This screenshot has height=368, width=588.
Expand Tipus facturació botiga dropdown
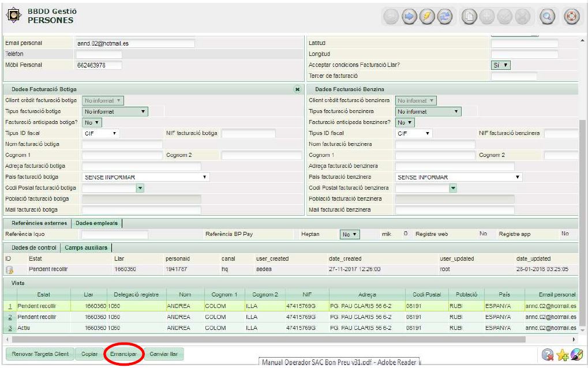pos(115,111)
